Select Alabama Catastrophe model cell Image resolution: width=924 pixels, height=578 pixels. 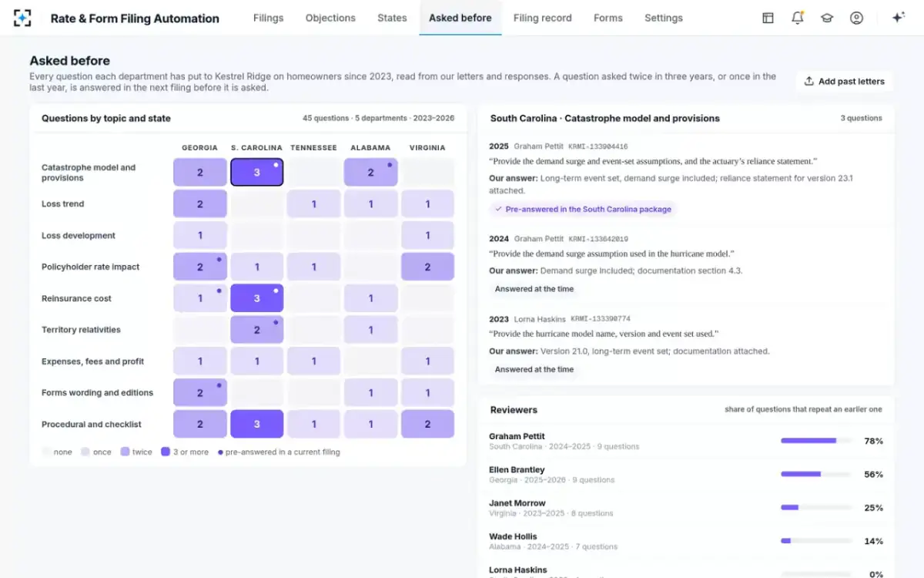pyautogui.click(x=371, y=173)
